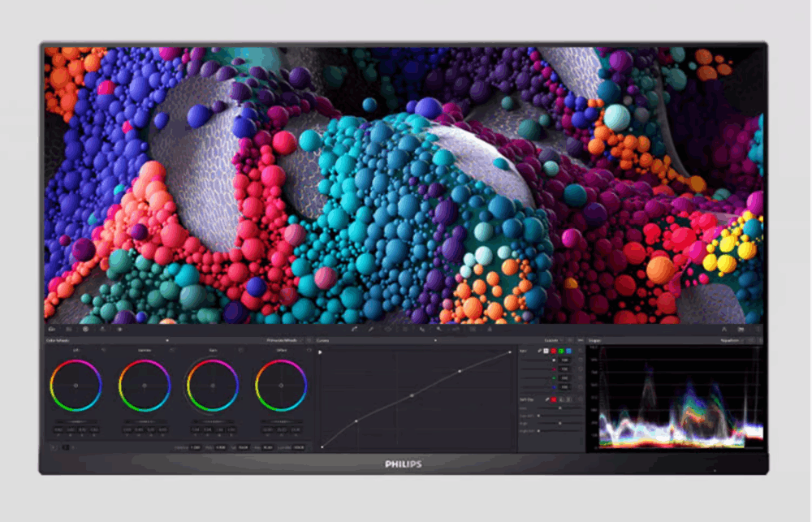
Task: Reset the Gamma wheel
Action: pos(172,351)
